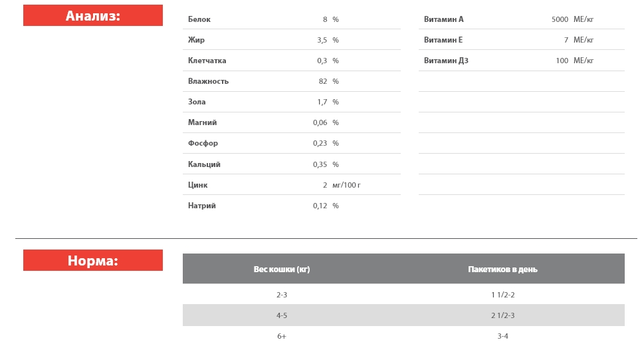Select the "Белок" row label

[199, 19]
